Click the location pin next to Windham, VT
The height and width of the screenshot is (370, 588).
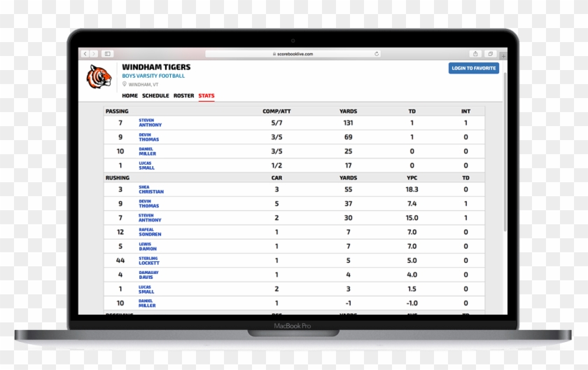click(125, 84)
